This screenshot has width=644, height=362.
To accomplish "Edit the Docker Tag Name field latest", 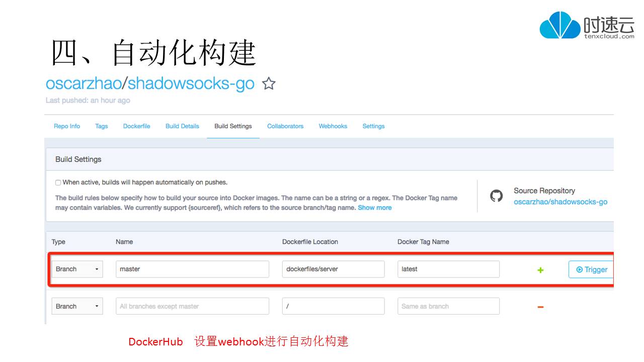I will click(448, 269).
